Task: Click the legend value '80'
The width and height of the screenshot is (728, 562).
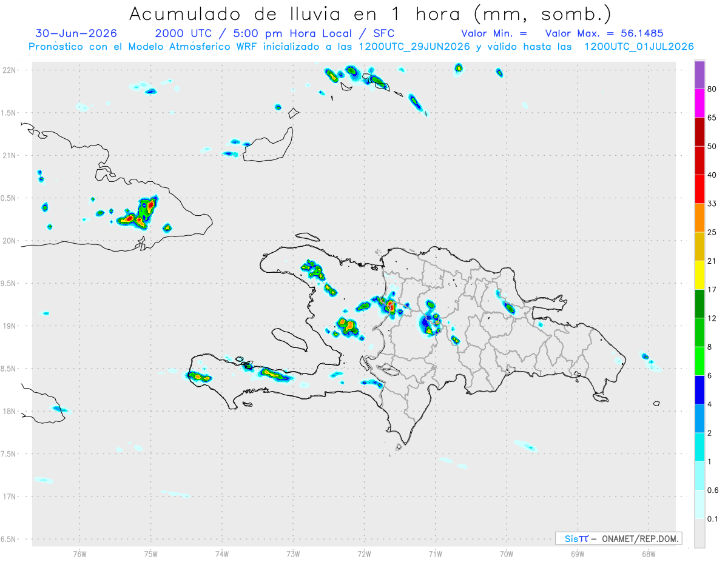Action: (x=712, y=90)
